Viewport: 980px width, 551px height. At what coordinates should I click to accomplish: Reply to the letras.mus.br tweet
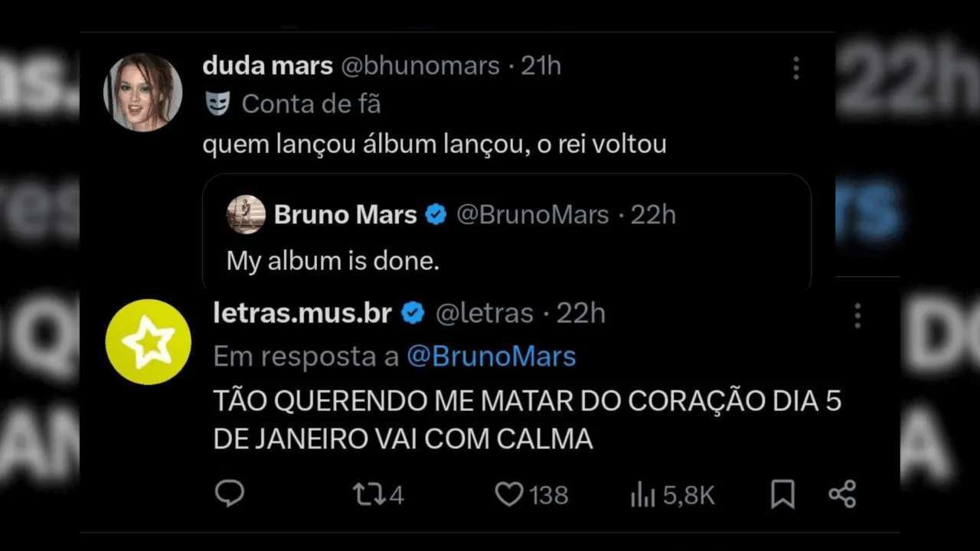click(229, 494)
